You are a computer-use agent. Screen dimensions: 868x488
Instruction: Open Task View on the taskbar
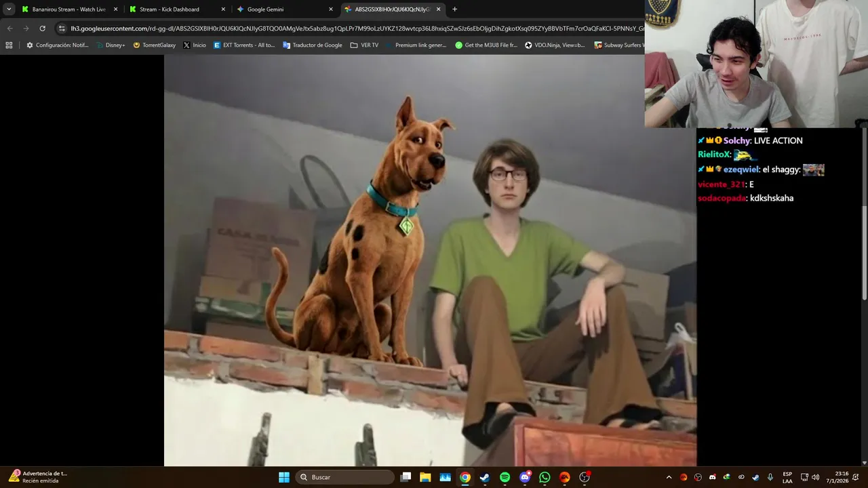(x=406, y=477)
